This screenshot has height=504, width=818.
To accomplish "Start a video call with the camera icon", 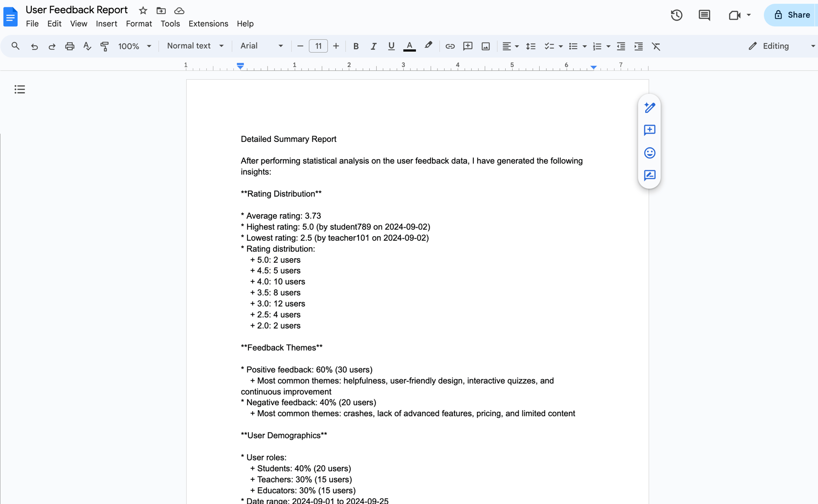I will pos(734,15).
